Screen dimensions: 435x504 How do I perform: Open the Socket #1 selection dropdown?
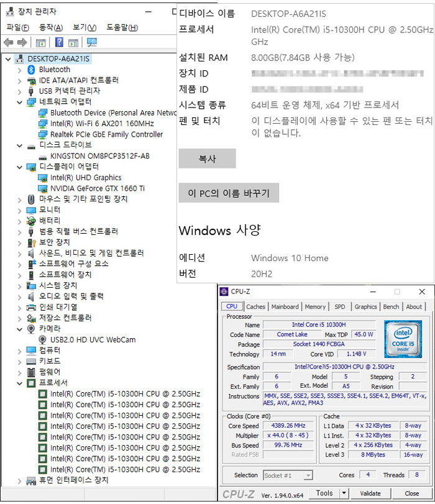pyautogui.click(x=308, y=475)
